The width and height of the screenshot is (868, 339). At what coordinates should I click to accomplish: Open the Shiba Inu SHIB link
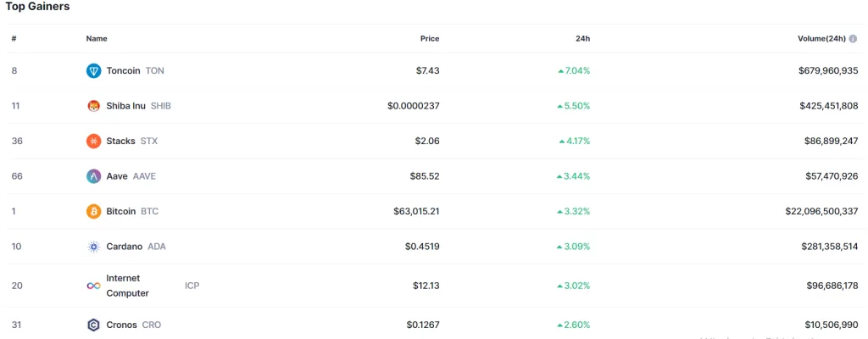(126, 106)
